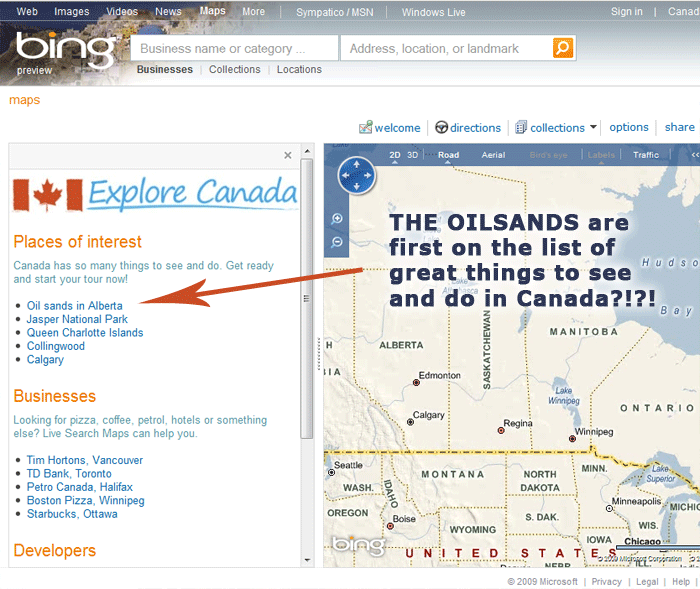
Task: Click the Regina city marker on map
Action: pos(501,430)
